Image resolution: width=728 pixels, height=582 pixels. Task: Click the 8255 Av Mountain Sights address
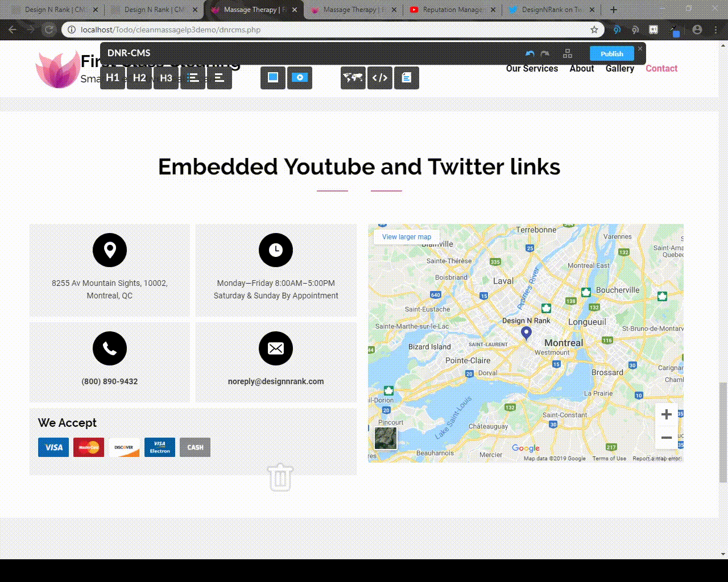pyautogui.click(x=110, y=289)
